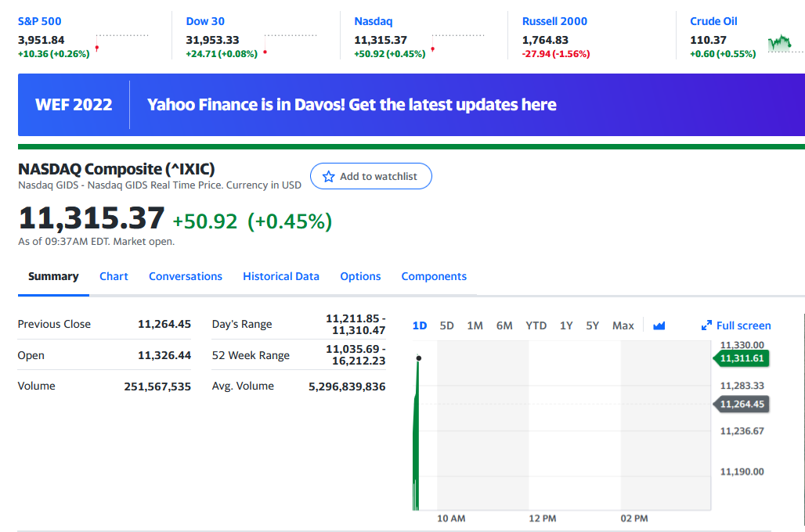Click the 10 AM label on chart axis
805x532 pixels.
click(x=451, y=519)
